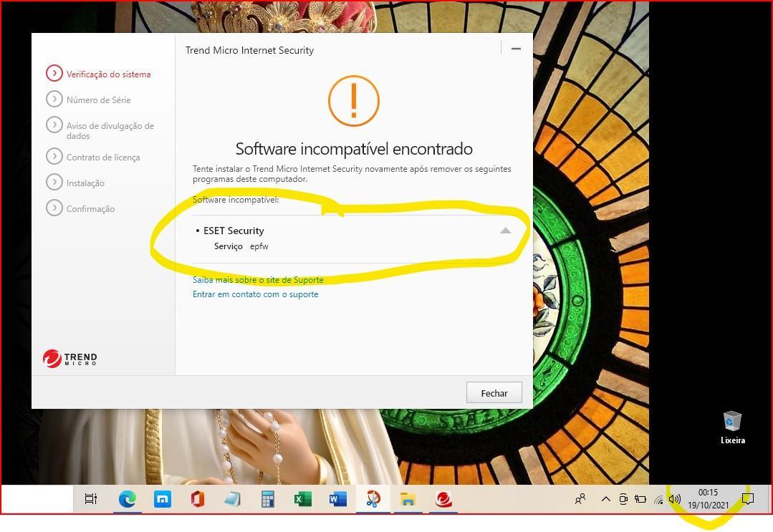Open Excel from the taskbar
773x532 pixels.
(303, 499)
